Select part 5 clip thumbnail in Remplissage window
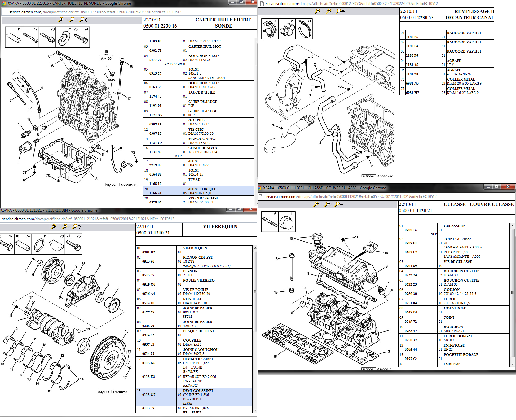The height and width of the screenshot is (420, 516). [287, 29]
